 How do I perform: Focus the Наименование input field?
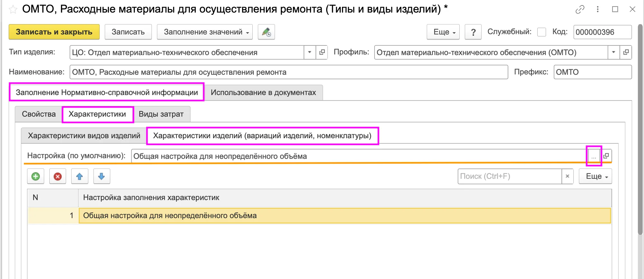click(x=289, y=72)
